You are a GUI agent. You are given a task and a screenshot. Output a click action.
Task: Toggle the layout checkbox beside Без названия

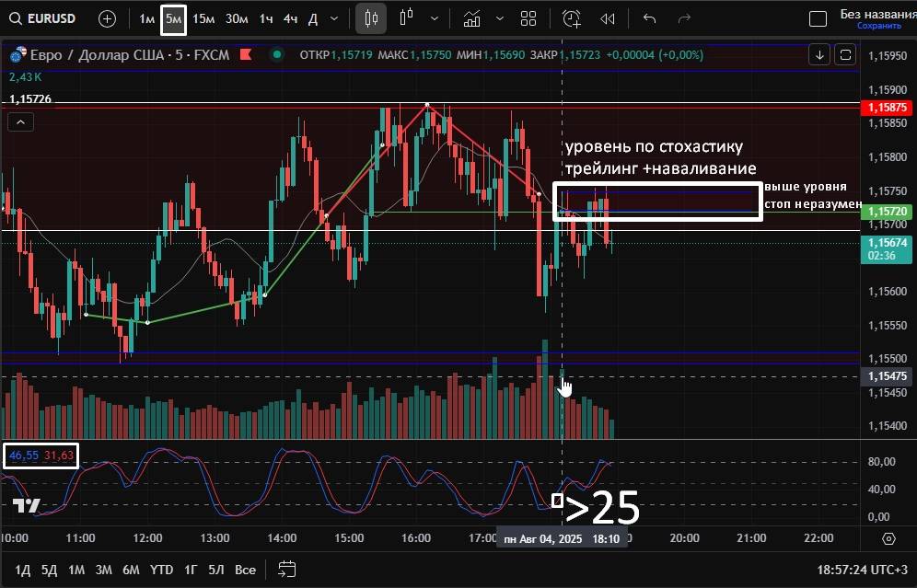(x=817, y=18)
